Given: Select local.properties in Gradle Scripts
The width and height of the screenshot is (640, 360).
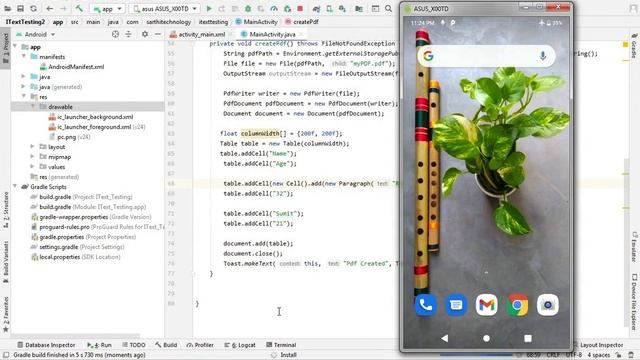Looking at the screenshot, I should point(60,257).
